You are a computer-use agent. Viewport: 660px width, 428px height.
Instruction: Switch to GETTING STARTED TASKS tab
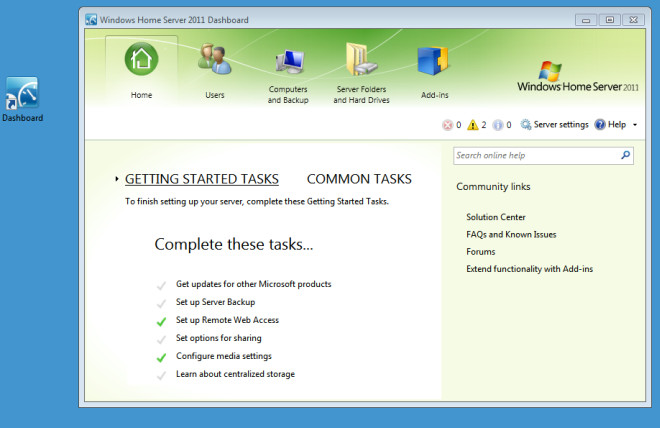coord(202,179)
